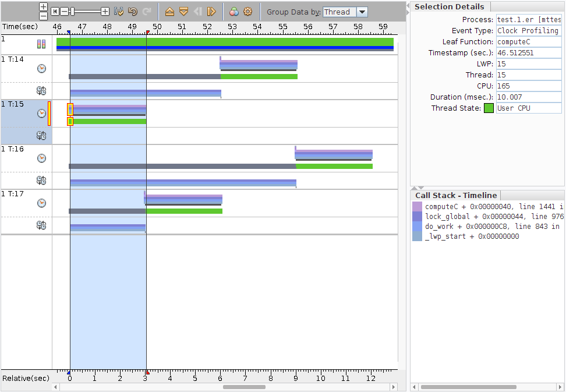Viewport: 566px width, 392px height.
Task: Select computeC + 0x00000040 call stack frame
Action: click(x=494, y=206)
